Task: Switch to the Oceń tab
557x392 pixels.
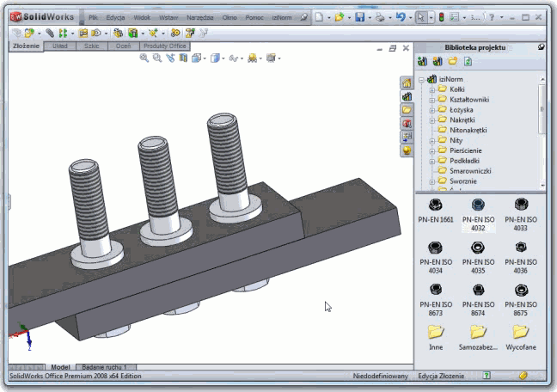Action: pyautogui.click(x=123, y=46)
